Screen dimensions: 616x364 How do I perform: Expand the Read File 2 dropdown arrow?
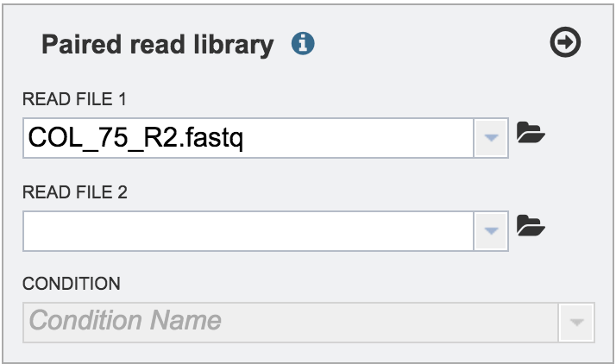tap(491, 231)
